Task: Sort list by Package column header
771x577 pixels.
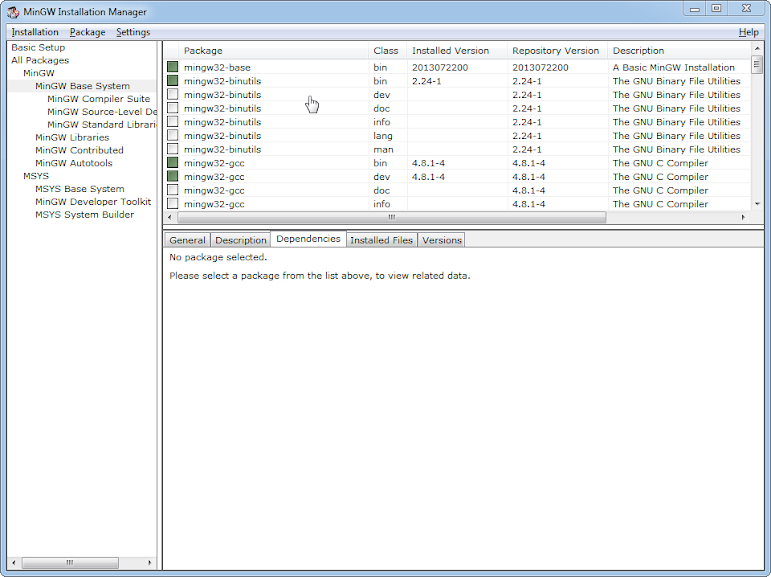Action: (273, 50)
